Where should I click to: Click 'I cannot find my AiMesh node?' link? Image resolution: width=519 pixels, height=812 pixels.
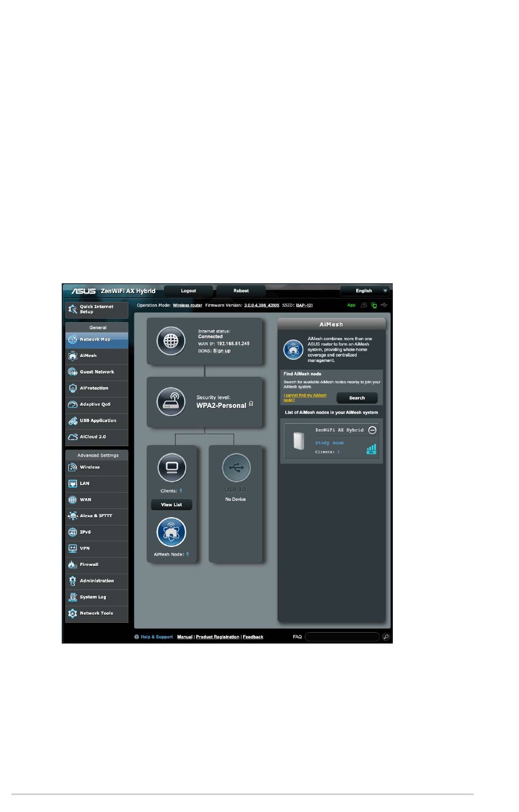pos(305,398)
